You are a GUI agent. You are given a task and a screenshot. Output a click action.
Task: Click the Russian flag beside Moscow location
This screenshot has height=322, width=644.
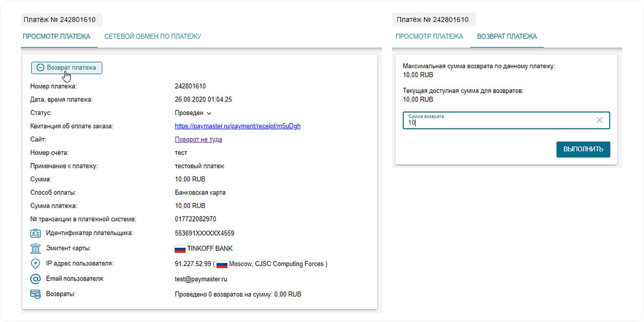click(x=222, y=264)
